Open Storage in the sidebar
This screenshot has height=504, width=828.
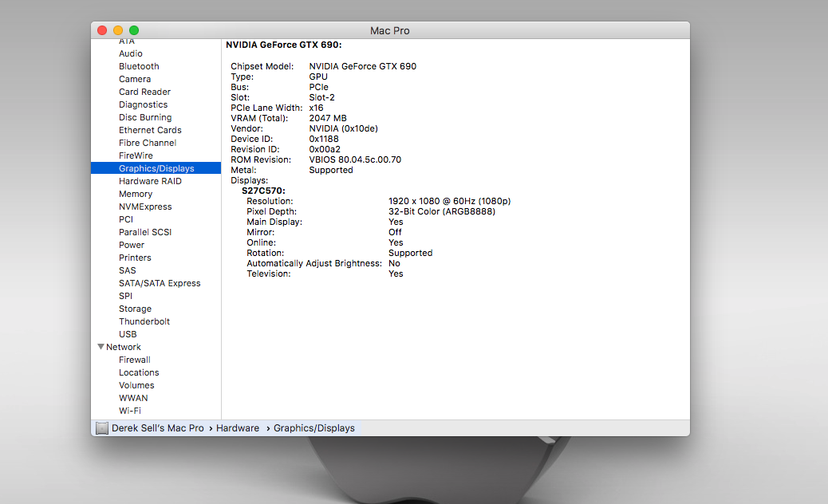click(x=135, y=309)
